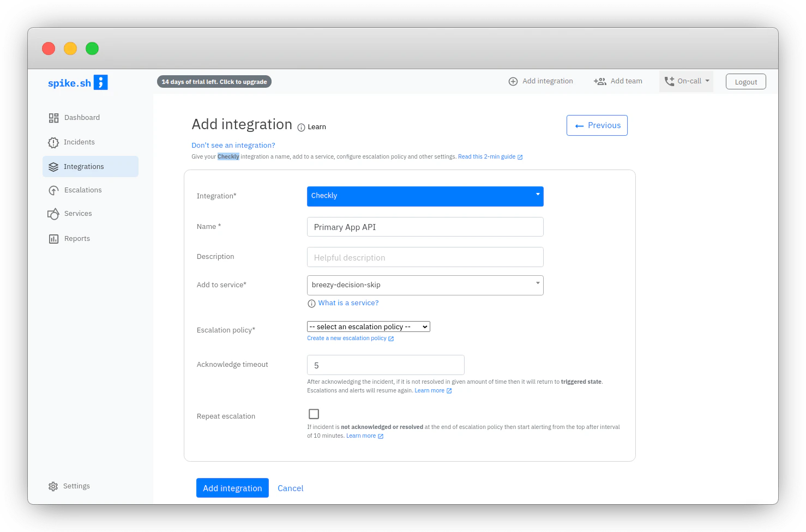Click the plus icon beside Add integration
Viewport: 806px width, 532px height.
point(513,81)
